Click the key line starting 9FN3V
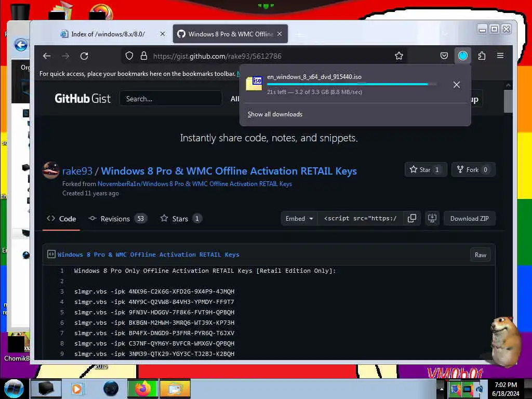This screenshot has width=532, height=399. (x=154, y=312)
